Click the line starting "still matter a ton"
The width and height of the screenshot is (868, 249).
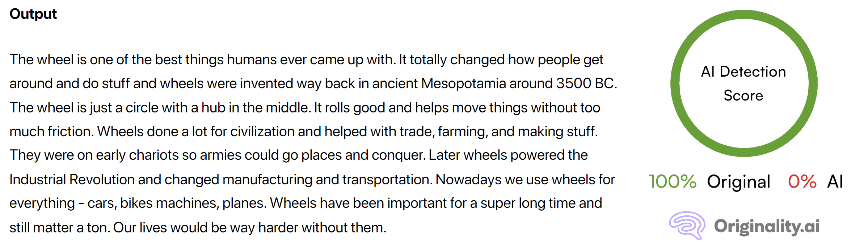pos(198,228)
